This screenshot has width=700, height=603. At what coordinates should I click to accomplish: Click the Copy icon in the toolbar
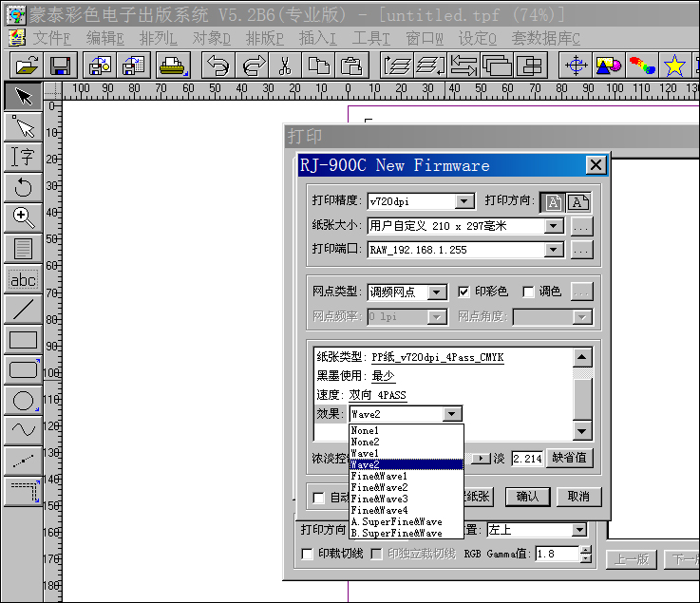coord(318,66)
